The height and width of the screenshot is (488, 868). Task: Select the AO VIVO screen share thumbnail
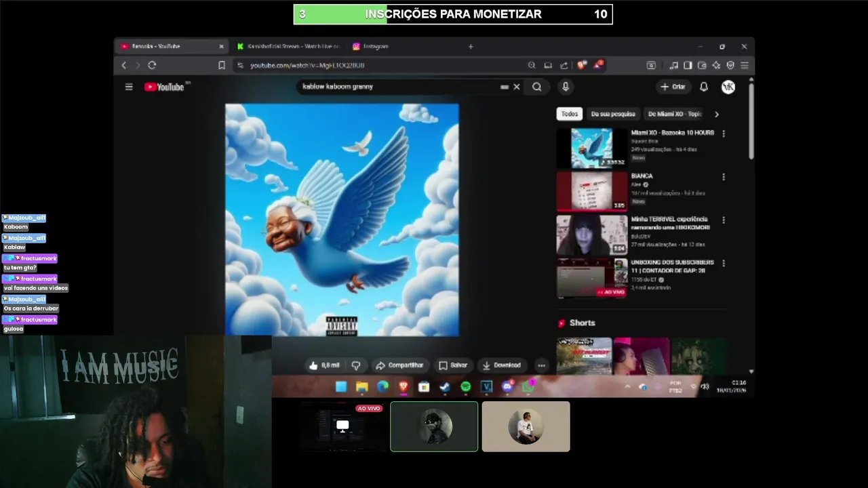click(342, 426)
